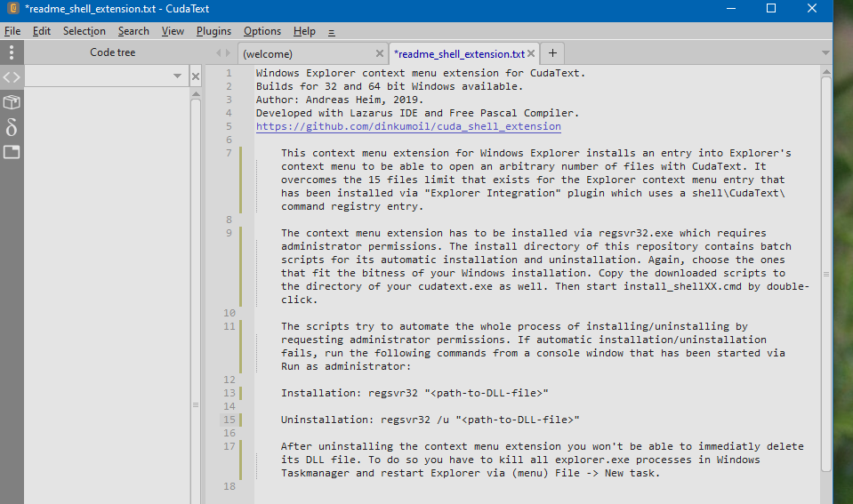The image size is (853, 504).
Task: Open the extra menu icon after Help
Action: coord(332,31)
